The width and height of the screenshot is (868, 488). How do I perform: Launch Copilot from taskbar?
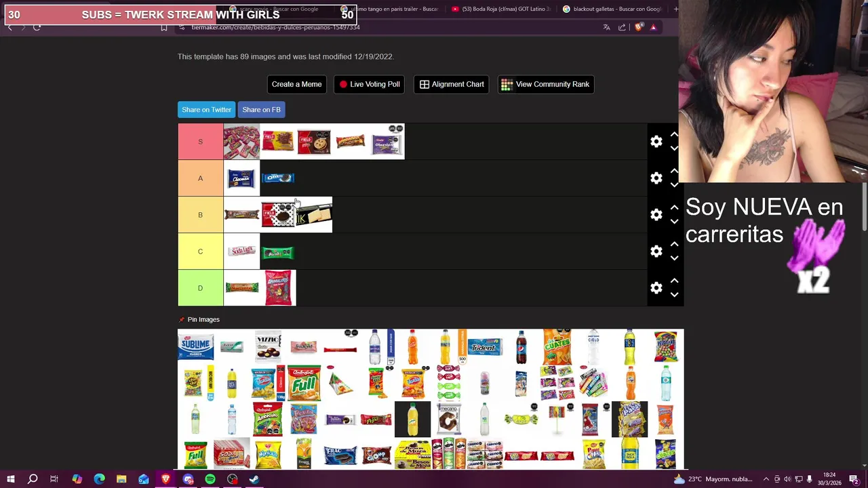[x=77, y=479]
